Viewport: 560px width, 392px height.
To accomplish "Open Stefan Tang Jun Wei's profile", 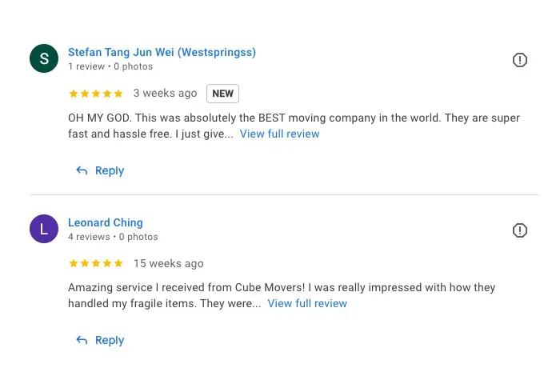I will (x=162, y=53).
